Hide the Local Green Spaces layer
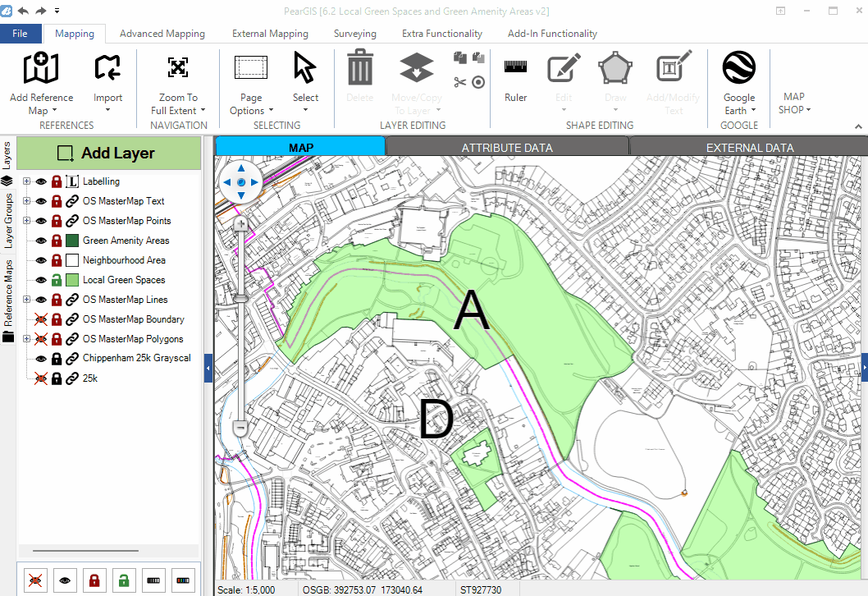Viewport: 868px width, 596px height. pos(41,280)
